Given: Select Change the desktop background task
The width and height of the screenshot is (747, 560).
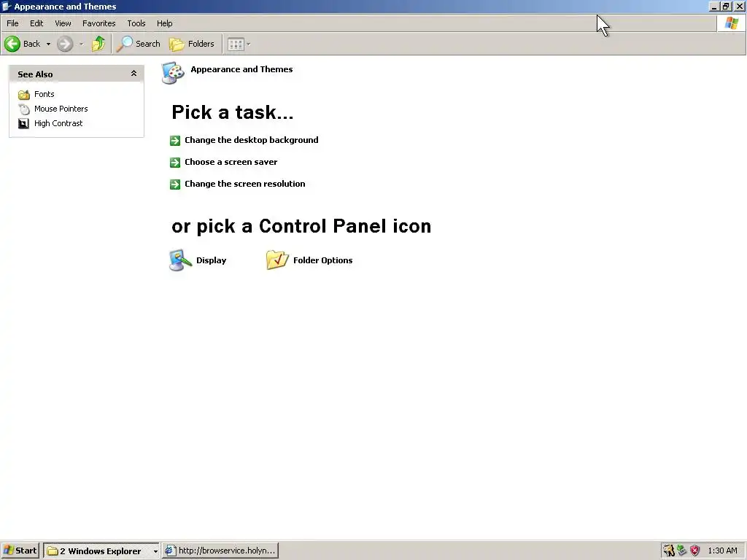Looking at the screenshot, I should [x=252, y=140].
